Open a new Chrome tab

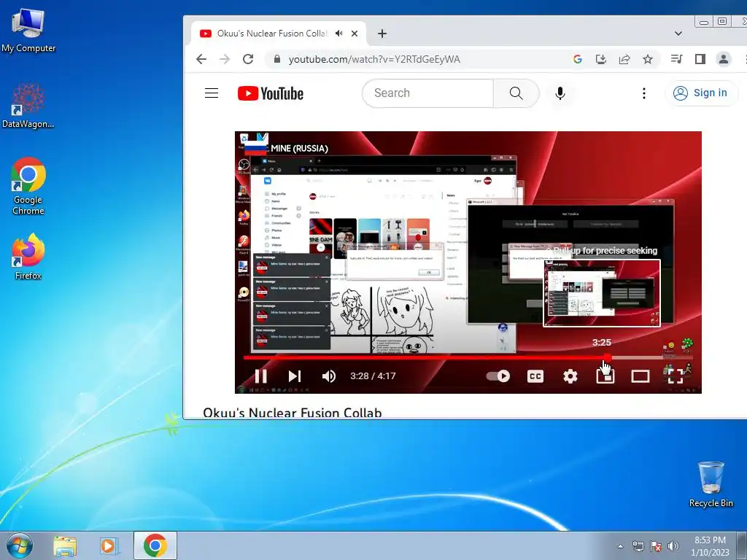[382, 34]
